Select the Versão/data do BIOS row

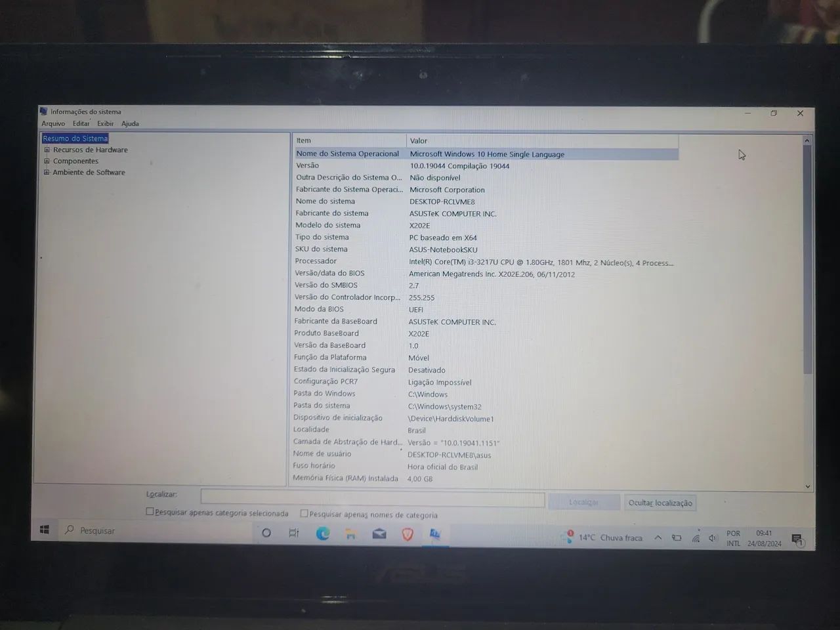tap(485, 274)
